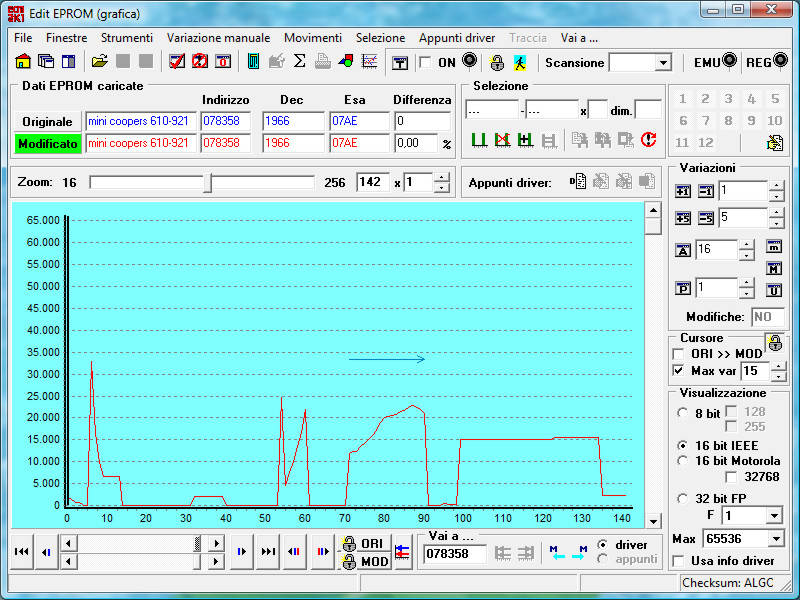800x600 pixels.
Task: Check the Usa info driver checkbox
Action: coord(679,561)
